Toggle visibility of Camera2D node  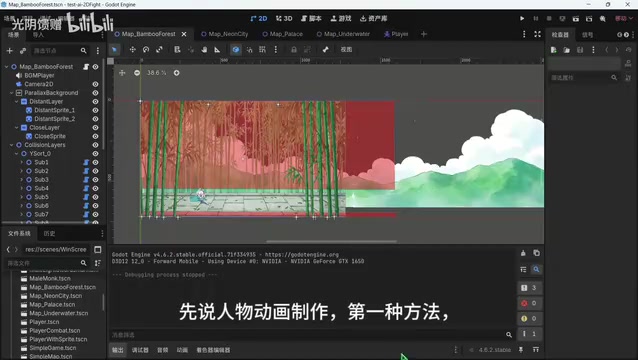pos(95,84)
